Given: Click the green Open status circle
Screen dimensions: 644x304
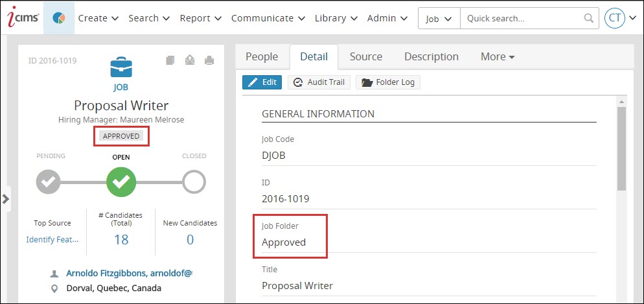Looking at the screenshot, I should pyautogui.click(x=121, y=181).
